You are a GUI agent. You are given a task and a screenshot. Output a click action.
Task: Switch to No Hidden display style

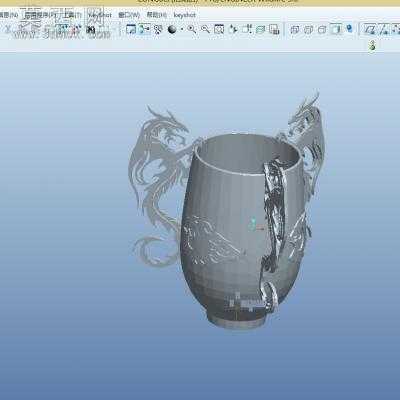322,30
